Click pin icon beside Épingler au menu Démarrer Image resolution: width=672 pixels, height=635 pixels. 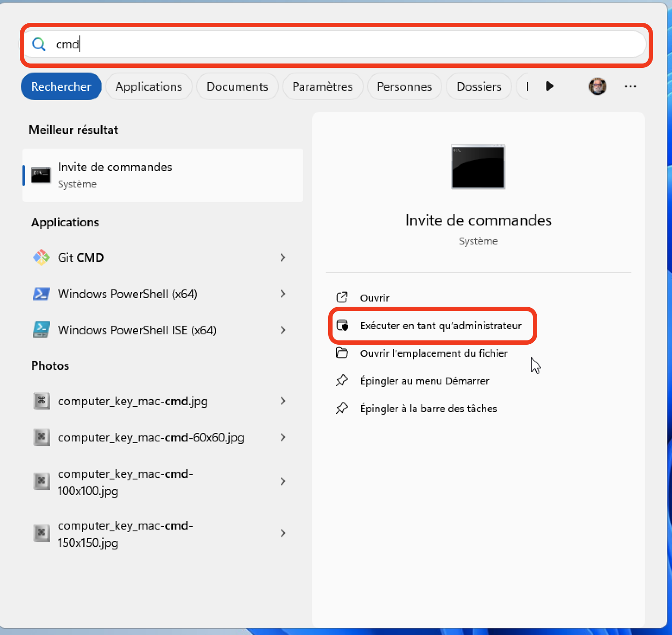(x=342, y=381)
